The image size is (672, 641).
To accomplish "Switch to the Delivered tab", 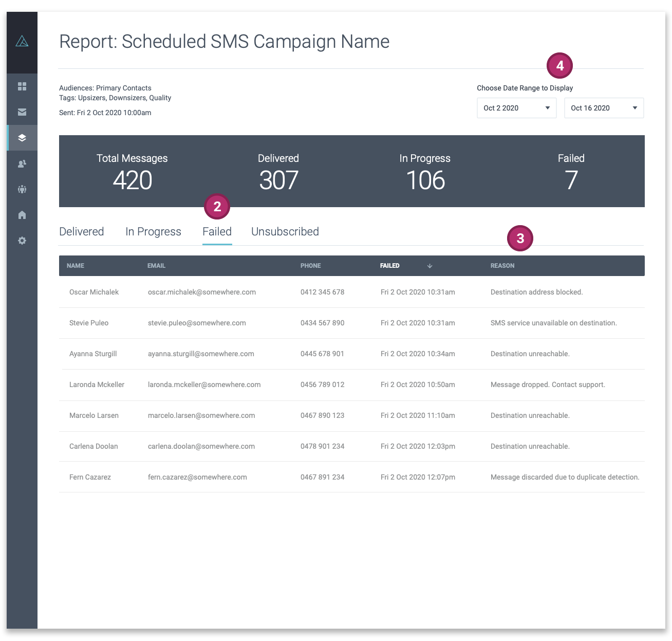I will coord(81,231).
